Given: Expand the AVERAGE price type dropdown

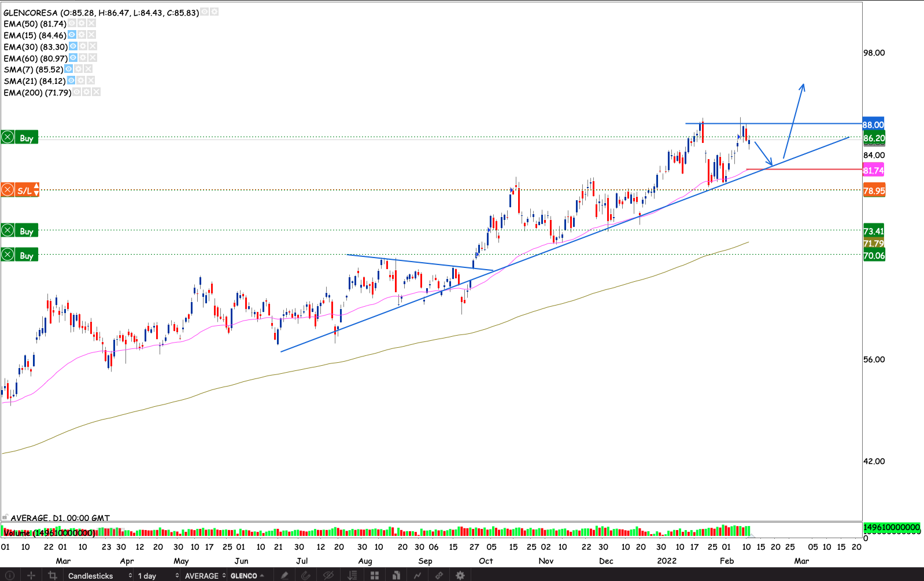Looking at the screenshot, I should (205, 576).
